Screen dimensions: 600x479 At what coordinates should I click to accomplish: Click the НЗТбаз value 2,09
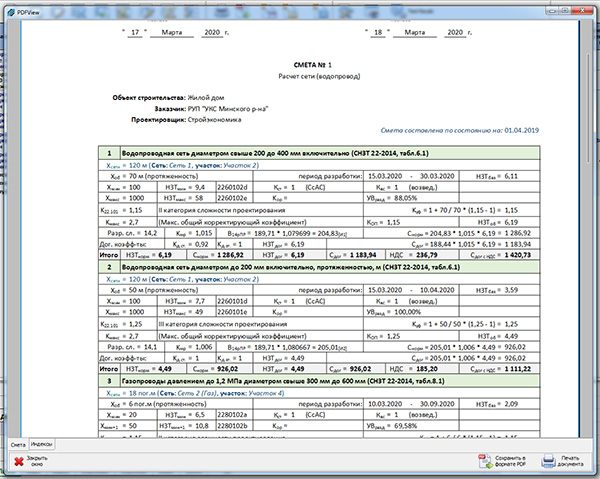click(511, 404)
